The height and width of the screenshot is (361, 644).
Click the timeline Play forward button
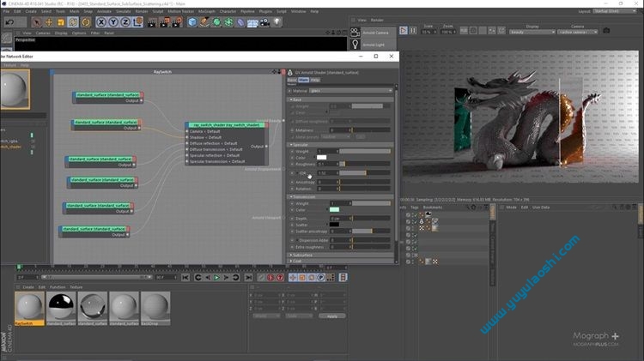pyautogui.click(x=216, y=278)
